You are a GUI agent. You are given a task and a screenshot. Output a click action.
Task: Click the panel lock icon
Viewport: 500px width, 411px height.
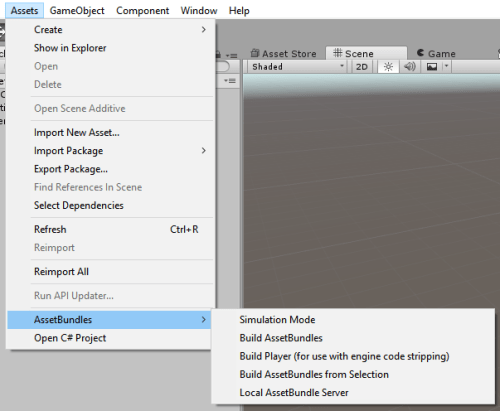click(x=218, y=54)
